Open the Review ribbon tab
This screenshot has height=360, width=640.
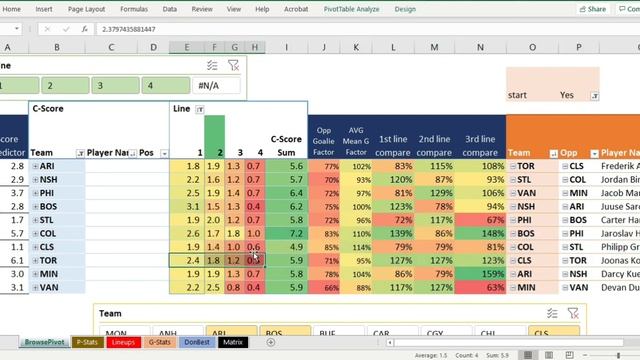click(x=202, y=9)
